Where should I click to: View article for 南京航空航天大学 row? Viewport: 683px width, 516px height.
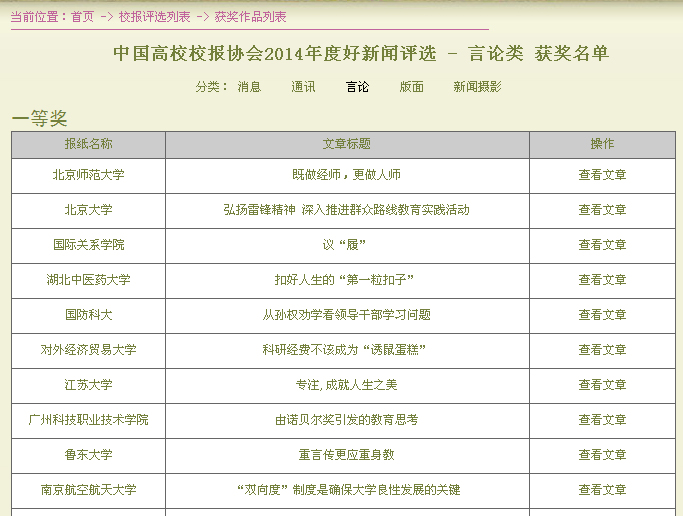[602, 490]
